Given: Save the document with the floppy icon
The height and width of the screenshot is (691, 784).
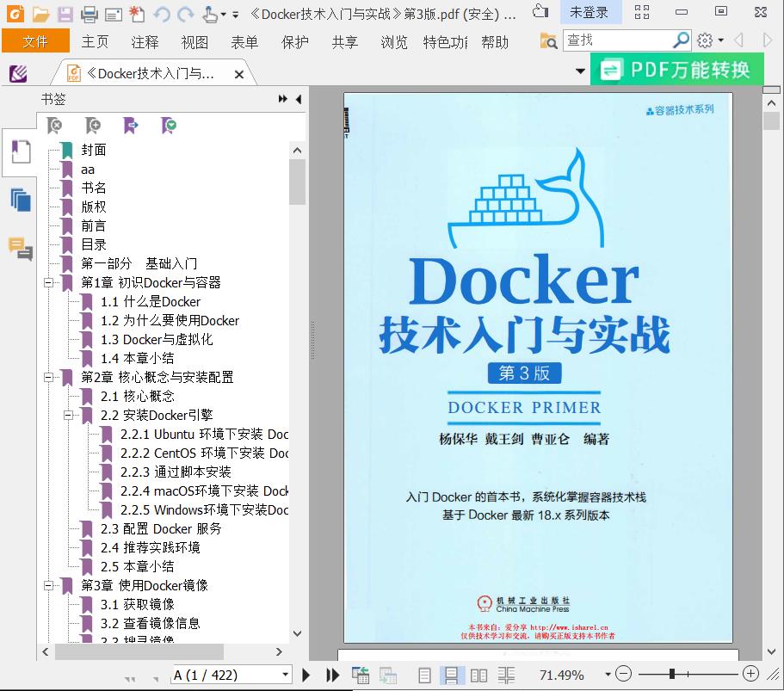Looking at the screenshot, I should [65, 14].
